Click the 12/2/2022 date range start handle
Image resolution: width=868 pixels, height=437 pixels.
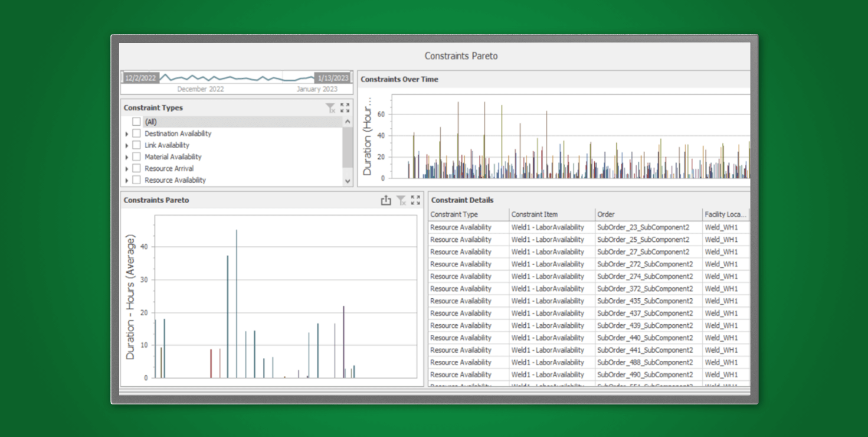click(140, 78)
